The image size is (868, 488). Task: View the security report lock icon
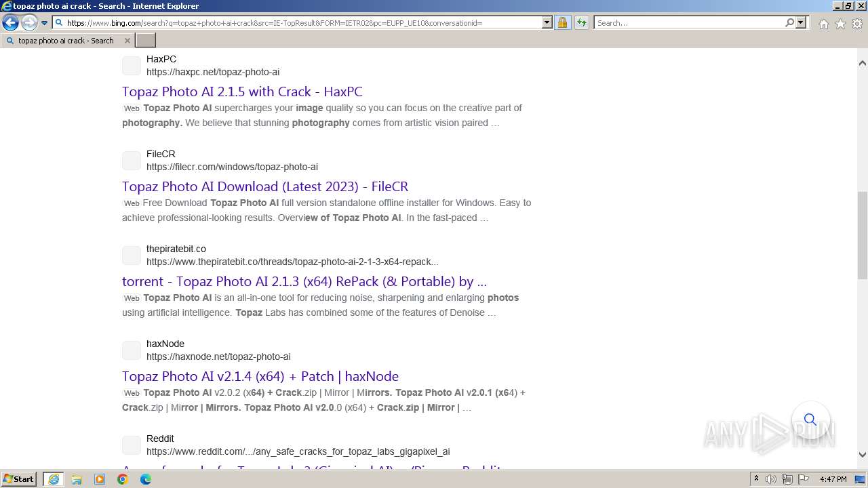coord(562,23)
